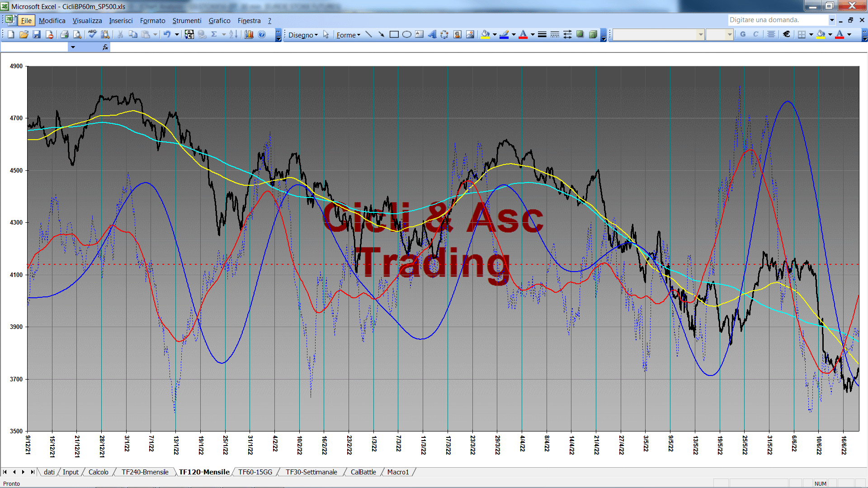868x488 pixels.
Task: Choose Arrow Style icon
Action: pos(567,35)
